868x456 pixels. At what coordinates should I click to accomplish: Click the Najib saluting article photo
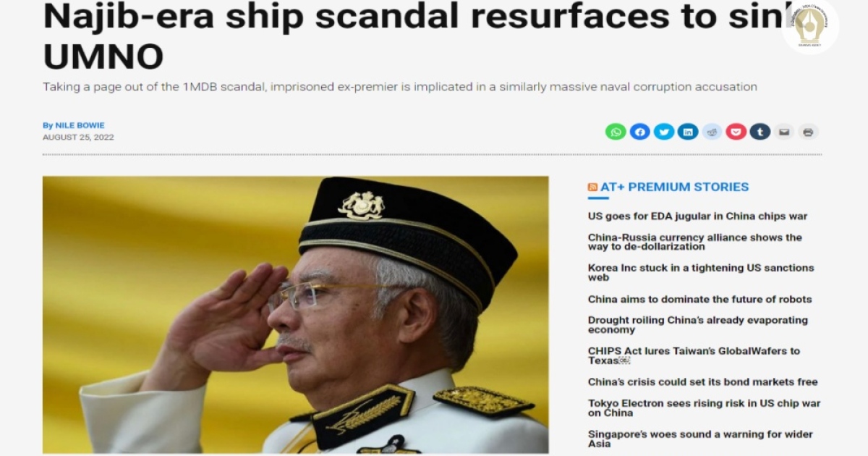coord(295,315)
